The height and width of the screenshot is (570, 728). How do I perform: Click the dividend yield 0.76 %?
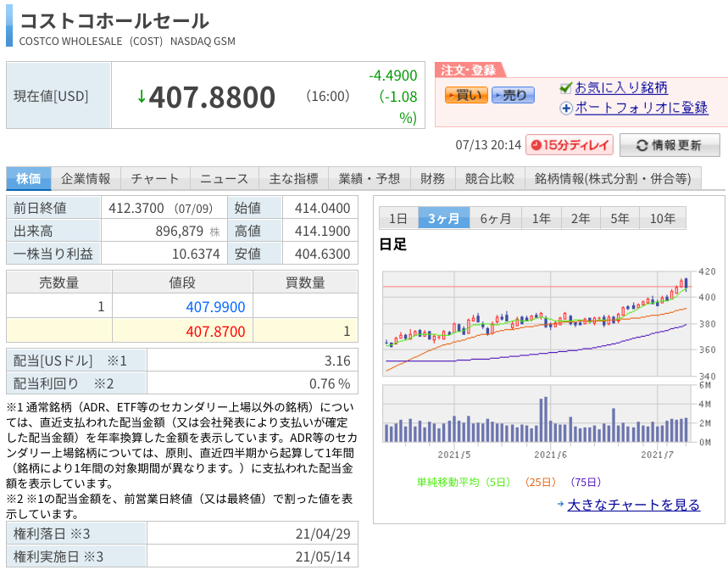tap(330, 383)
